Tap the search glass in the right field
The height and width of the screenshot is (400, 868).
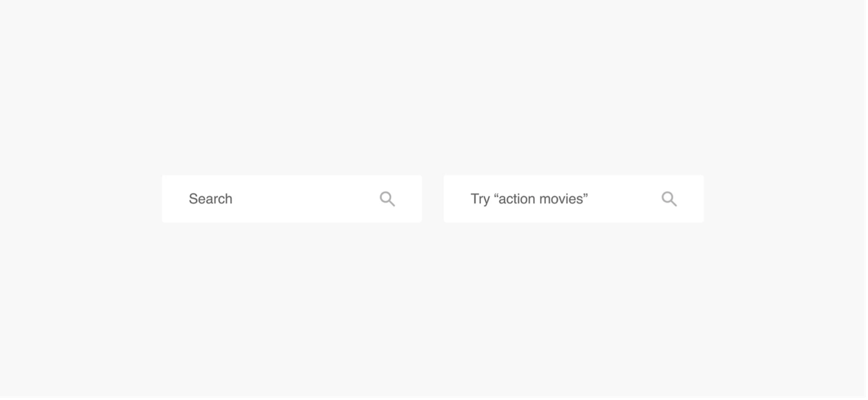(670, 199)
